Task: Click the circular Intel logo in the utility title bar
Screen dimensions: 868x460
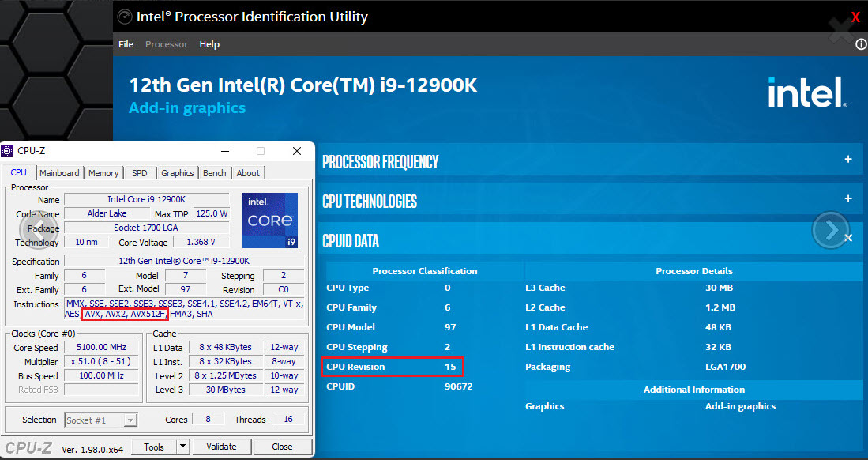Action: [125, 16]
